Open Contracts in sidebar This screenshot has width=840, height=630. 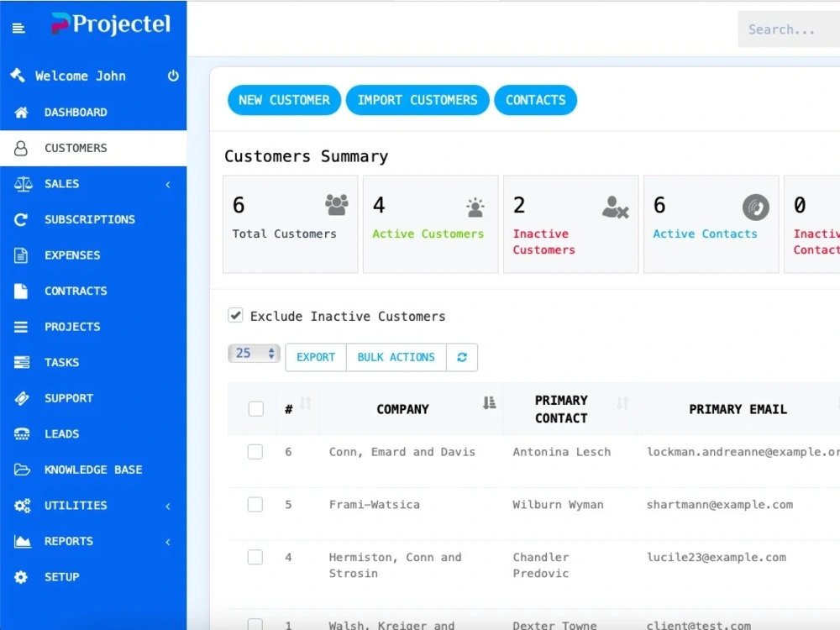click(93, 291)
